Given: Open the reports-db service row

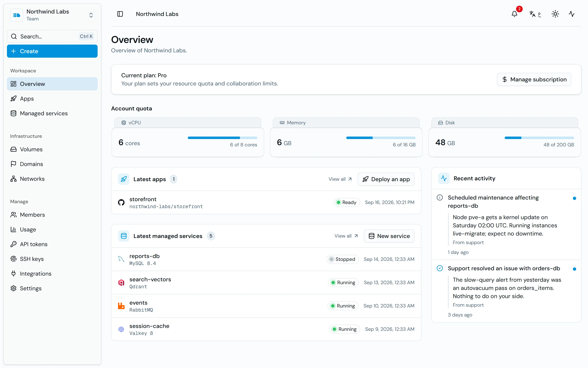Looking at the screenshot, I should (x=266, y=259).
